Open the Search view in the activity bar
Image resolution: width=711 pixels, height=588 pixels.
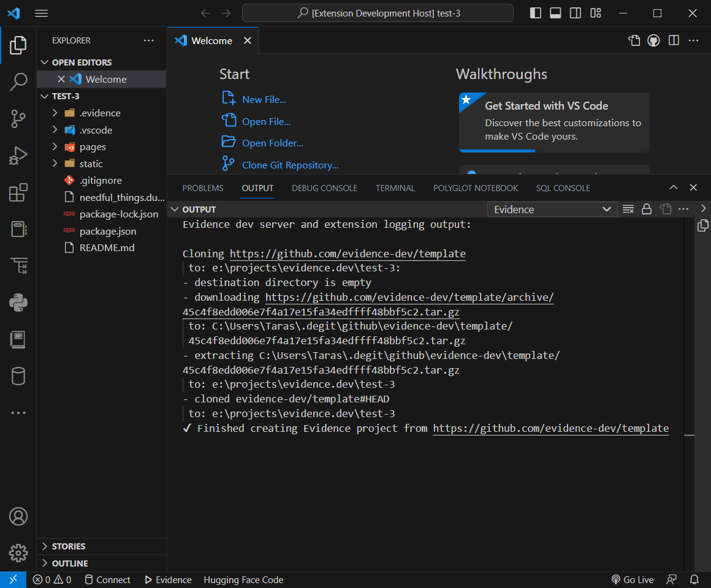click(18, 81)
